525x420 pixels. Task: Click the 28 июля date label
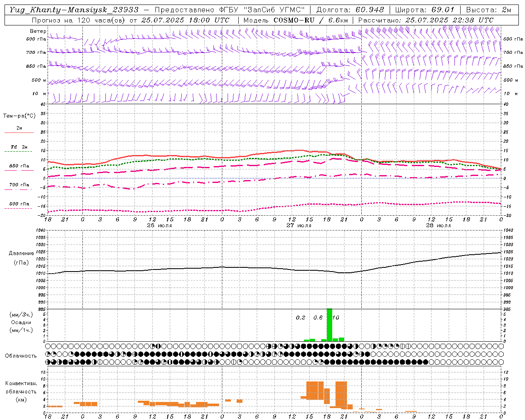click(438, 225)
